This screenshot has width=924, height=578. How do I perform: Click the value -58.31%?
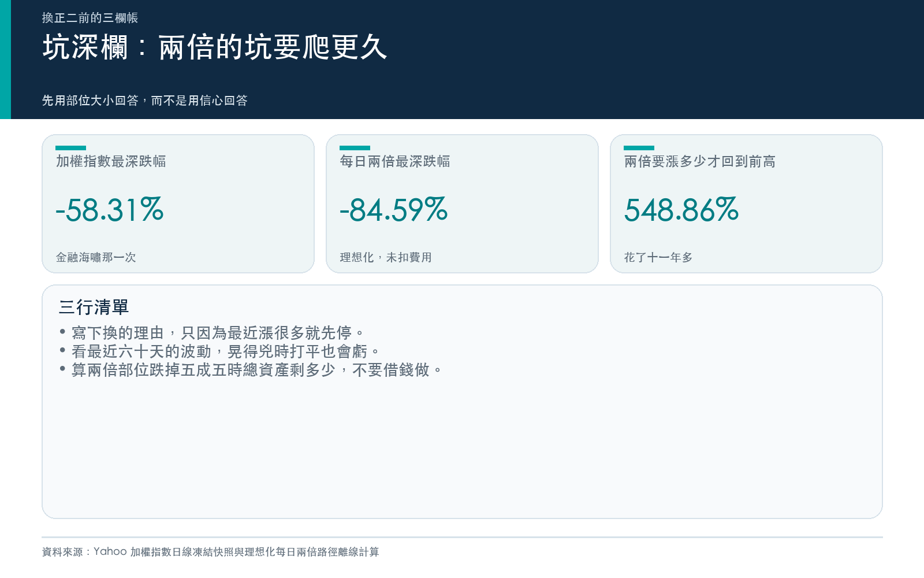tap(110, 209)
